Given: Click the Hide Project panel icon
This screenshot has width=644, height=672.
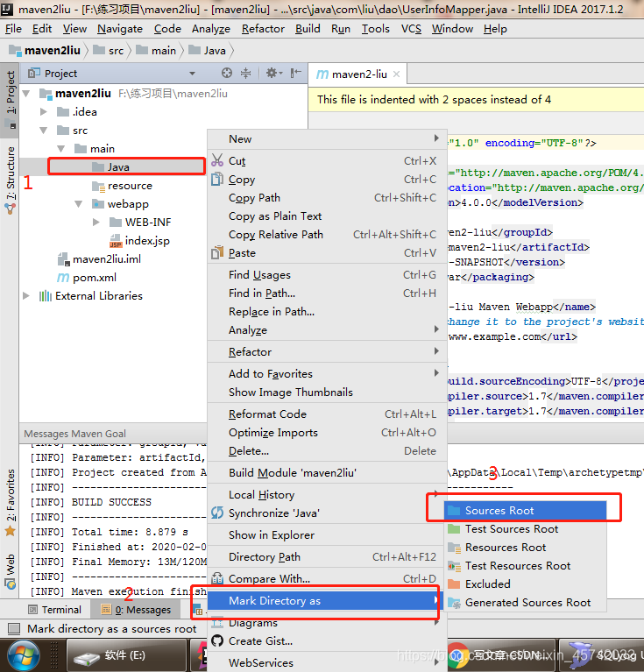Looking at the screenshot, I should pyautogui.click(x=295, y=74).
